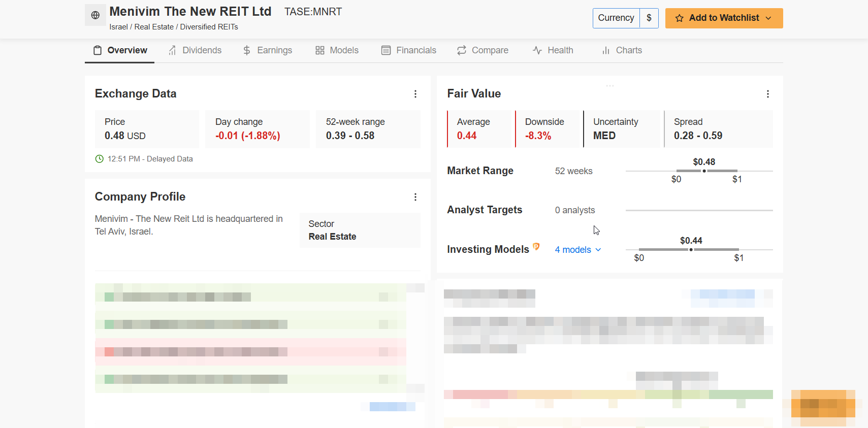Image resolution: width=868 pixels, height=428 pixels.
Task: Click the Investing Models $0.44 slider marker
Action: 691,250
